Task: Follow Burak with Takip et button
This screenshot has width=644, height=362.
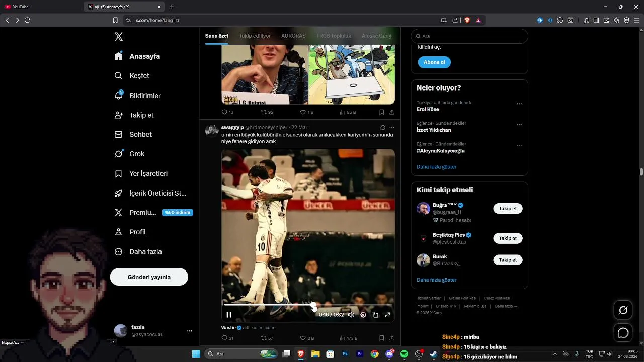Action: (508, 260)
